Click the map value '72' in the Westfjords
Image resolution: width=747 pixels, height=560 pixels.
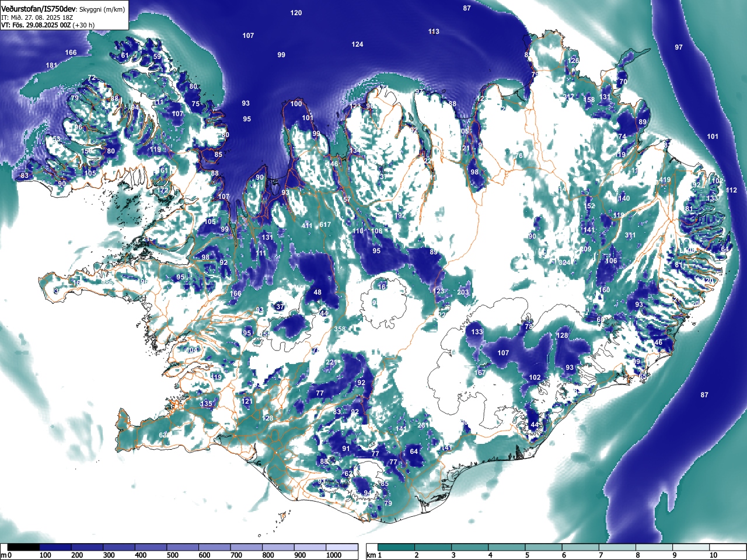pyautogui.click(x=92, y=78)
